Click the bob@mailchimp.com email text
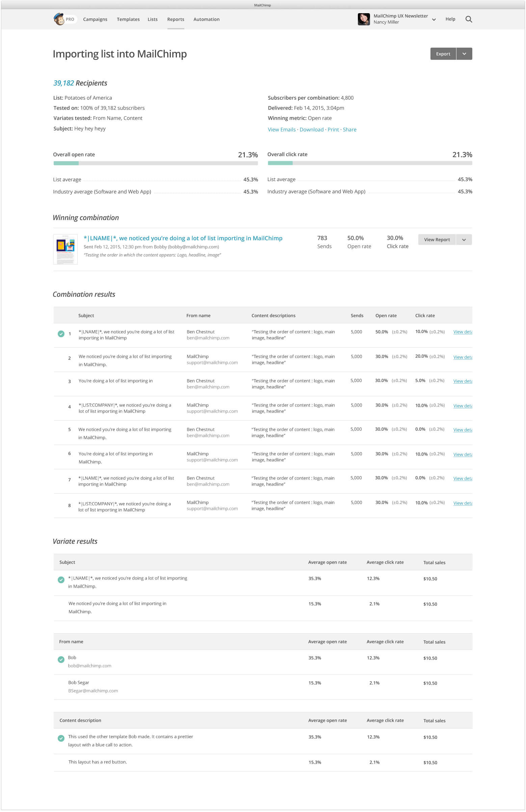 click(89, 666)
